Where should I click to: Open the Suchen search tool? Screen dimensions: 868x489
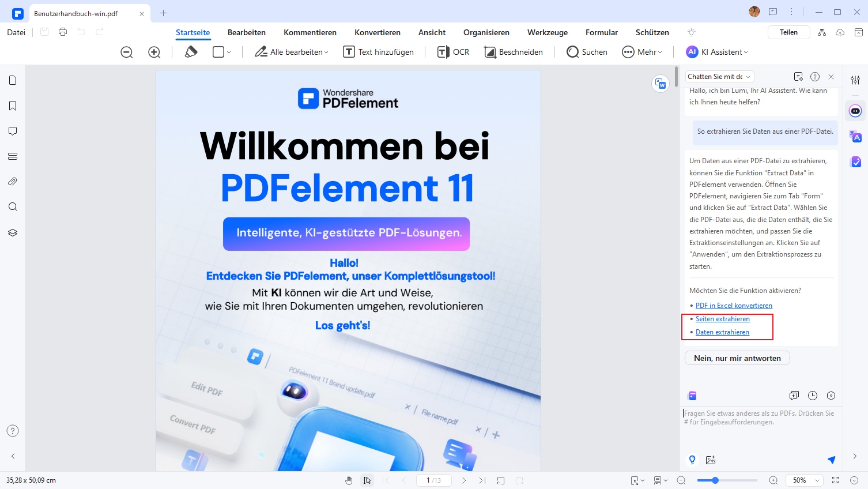[x=587, y=52]
